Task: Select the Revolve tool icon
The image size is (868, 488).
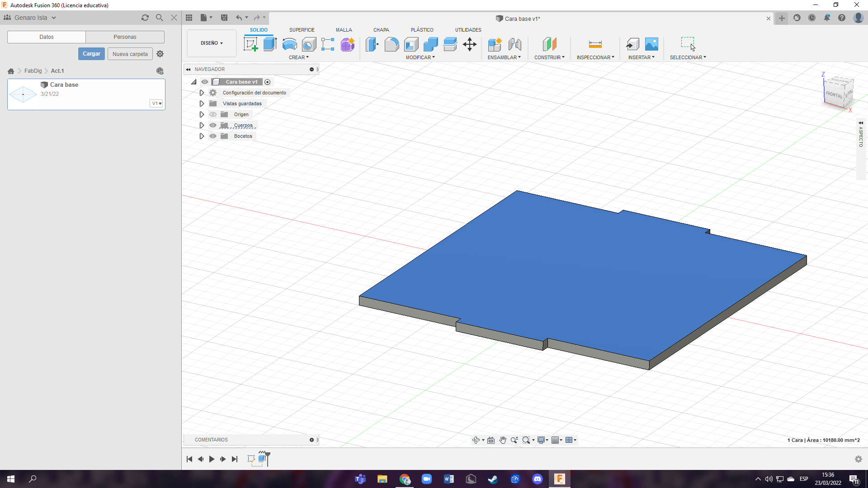Action: (x=289, y=44)
